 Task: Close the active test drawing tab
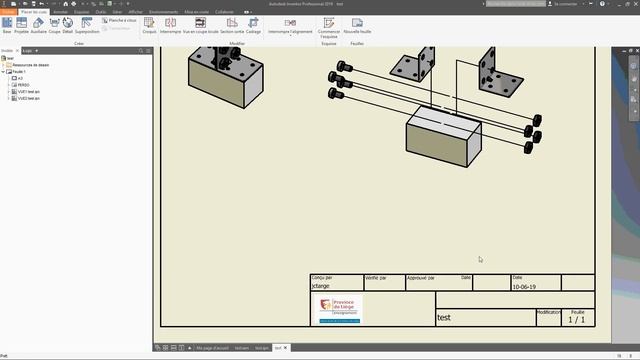click(x=285, y=348)
